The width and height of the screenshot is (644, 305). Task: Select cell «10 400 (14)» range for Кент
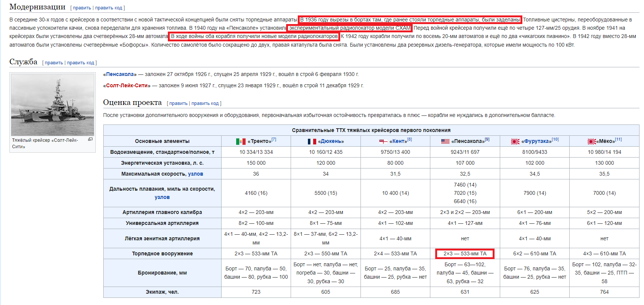(x=395, y=193)
